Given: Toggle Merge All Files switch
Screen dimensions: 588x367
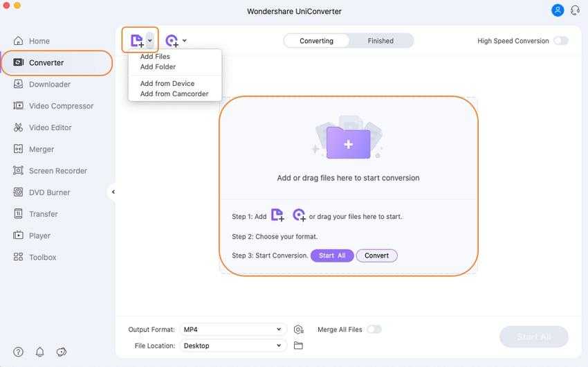Looking at the screenshot, I should tap(374, 330).
